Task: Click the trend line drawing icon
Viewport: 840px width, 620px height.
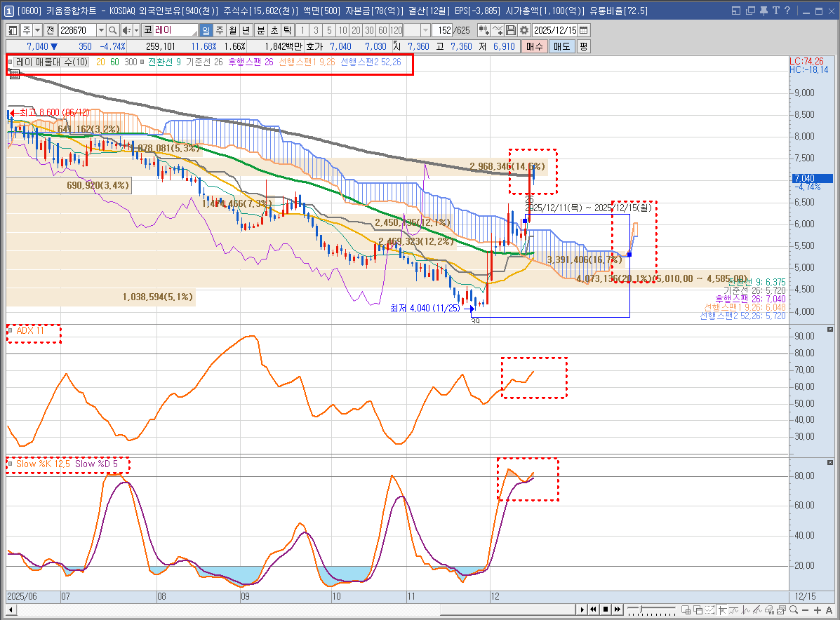Action: [734, 609]
